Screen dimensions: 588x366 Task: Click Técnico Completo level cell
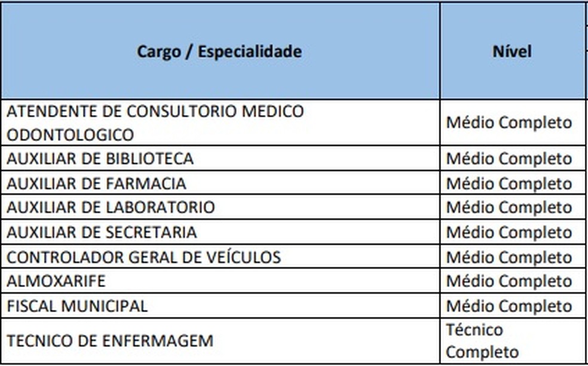tap(483, 341)
